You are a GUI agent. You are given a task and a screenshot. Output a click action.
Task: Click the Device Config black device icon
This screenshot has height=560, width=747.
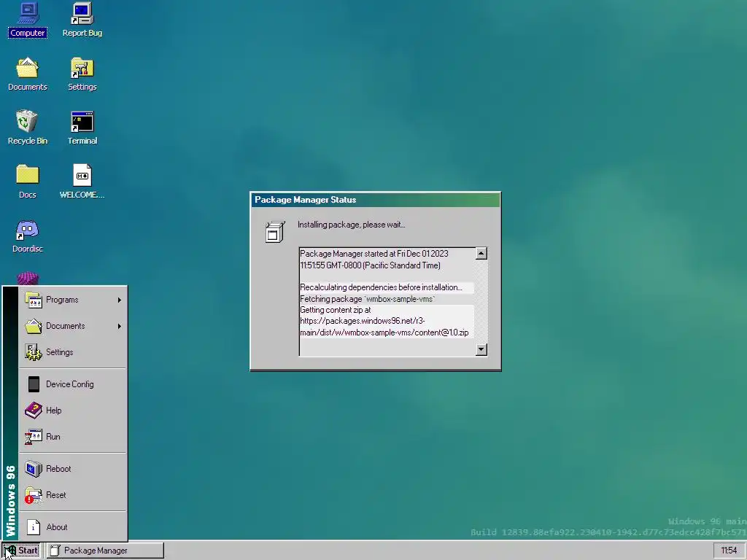pos(34,384)
